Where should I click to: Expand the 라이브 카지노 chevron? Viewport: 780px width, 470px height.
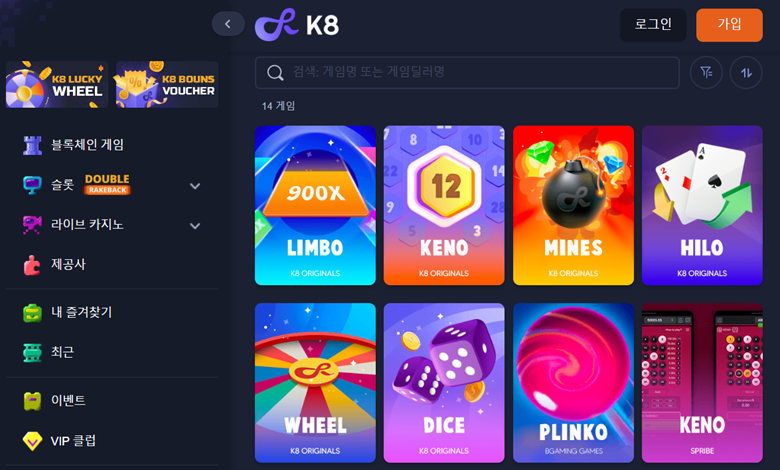tap(195, 225)
